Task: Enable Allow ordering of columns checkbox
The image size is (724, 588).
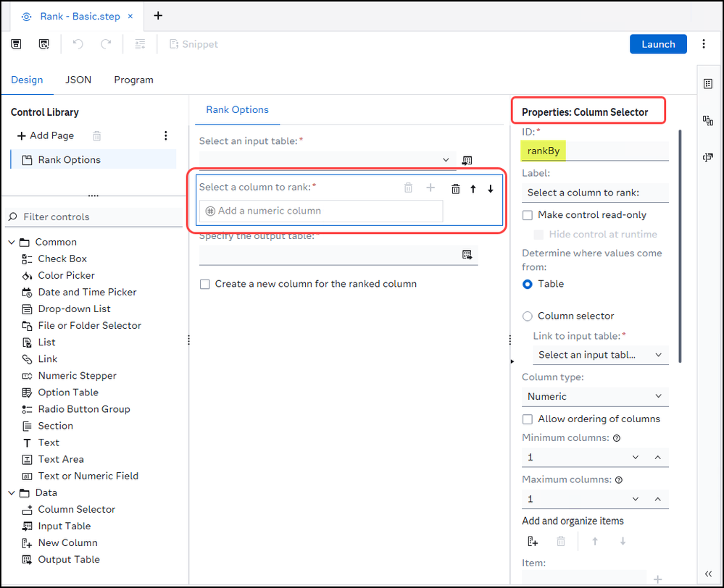Action: pos(528,419)
